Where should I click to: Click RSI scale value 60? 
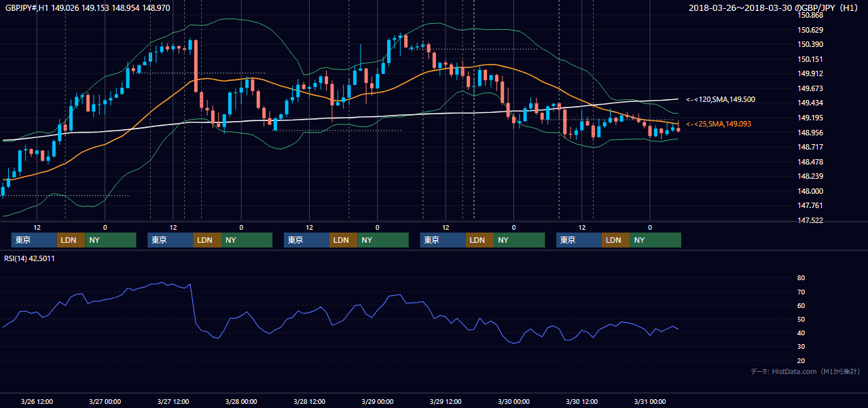click(x=801, y=306)
